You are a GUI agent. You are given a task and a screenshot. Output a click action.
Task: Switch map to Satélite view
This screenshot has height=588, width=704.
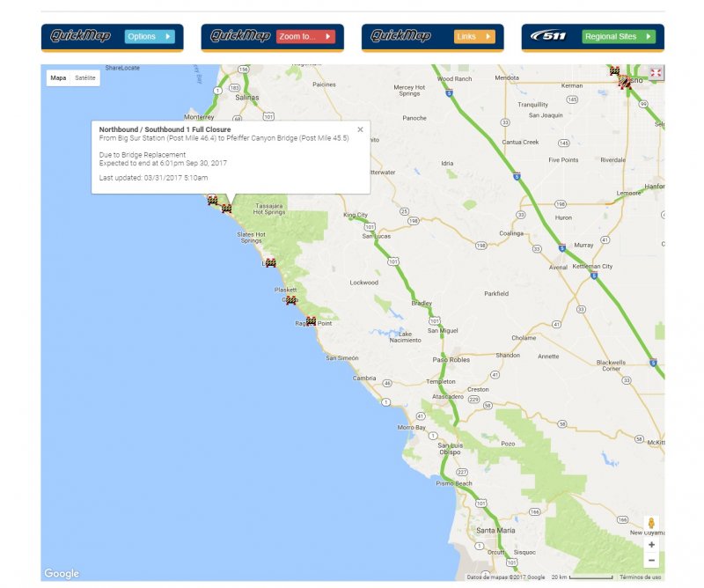click(x=85, y=77)
